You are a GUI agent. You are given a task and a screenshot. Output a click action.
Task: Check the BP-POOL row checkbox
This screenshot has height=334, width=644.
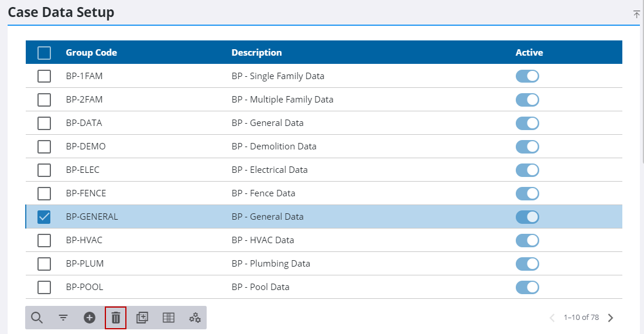click(44, 287)
